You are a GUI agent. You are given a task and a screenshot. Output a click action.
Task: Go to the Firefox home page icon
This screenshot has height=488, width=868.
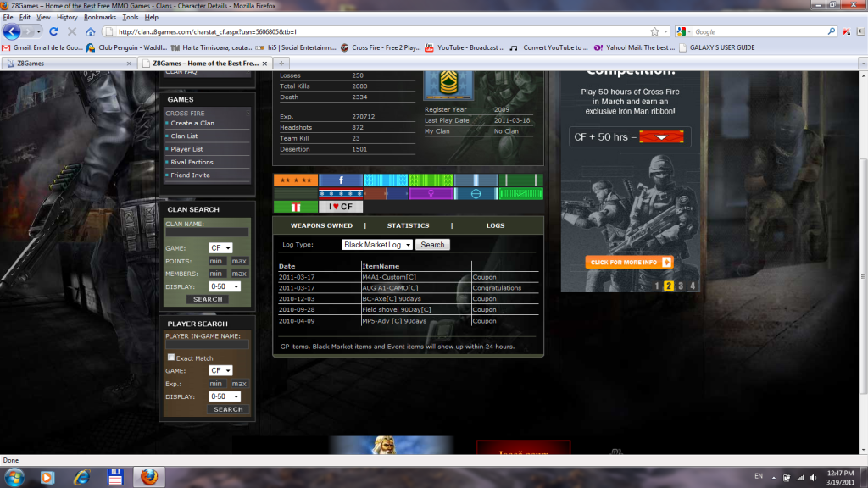(91, 31)
